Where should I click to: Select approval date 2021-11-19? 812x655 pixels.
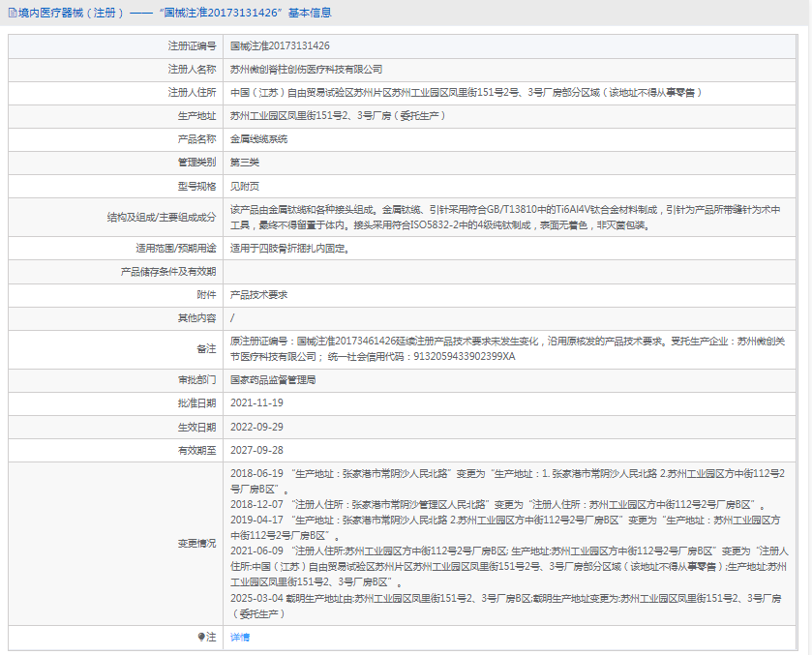coord(256,403)
